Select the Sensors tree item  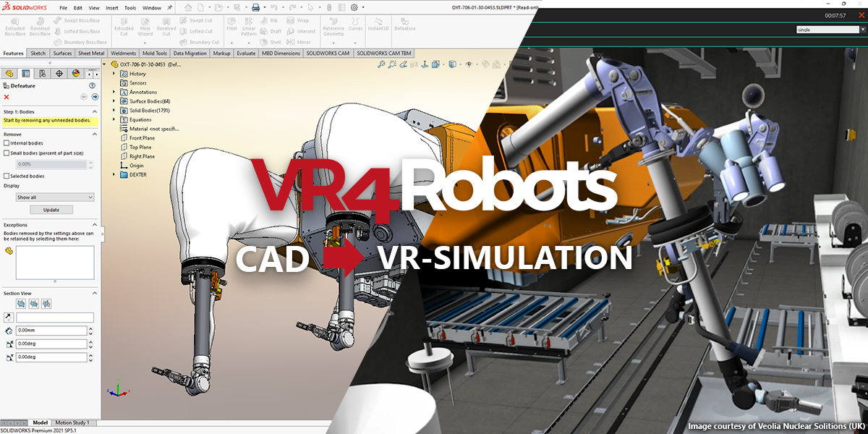click(x=133, y=82)
